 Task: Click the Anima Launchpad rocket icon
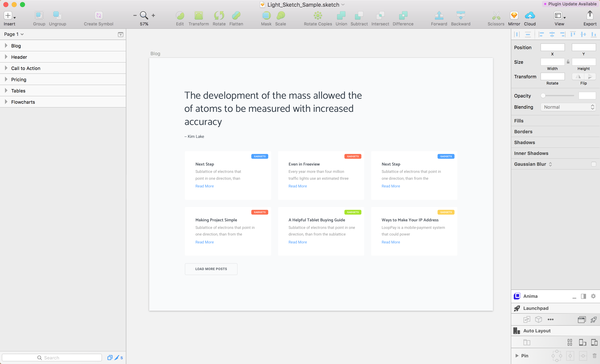[x=517, y=308]
